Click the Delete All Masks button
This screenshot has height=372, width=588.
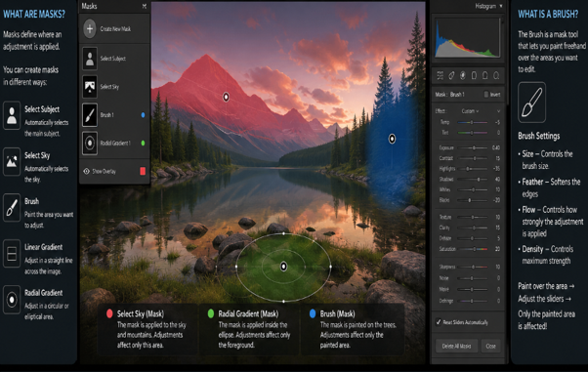456,346
